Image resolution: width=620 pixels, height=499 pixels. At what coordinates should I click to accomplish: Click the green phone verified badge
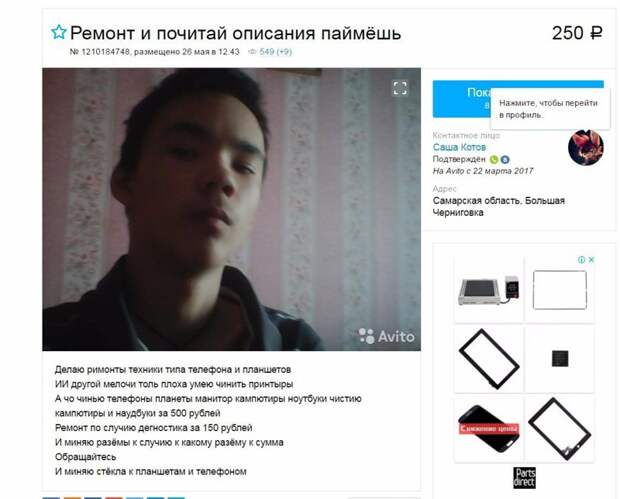tap(493, 160)
